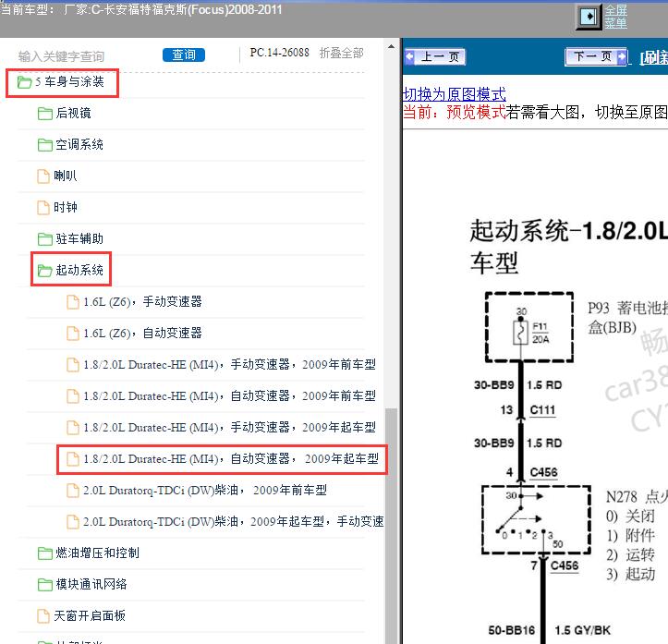Click the tree panel scroll-up arrow
Viewport: 668px width, 644px height.
[391, 46]
